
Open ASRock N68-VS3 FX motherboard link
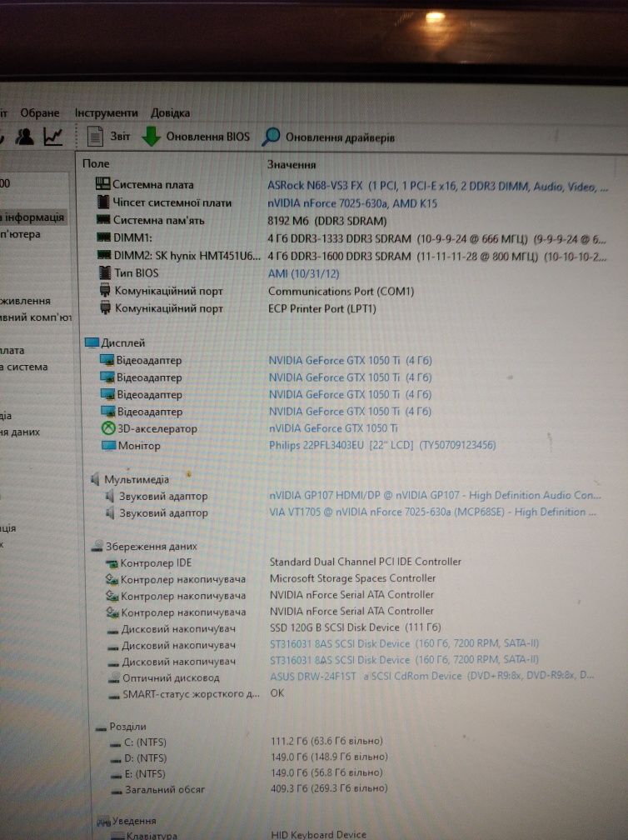pyautogui.click(x=437, y=187)
